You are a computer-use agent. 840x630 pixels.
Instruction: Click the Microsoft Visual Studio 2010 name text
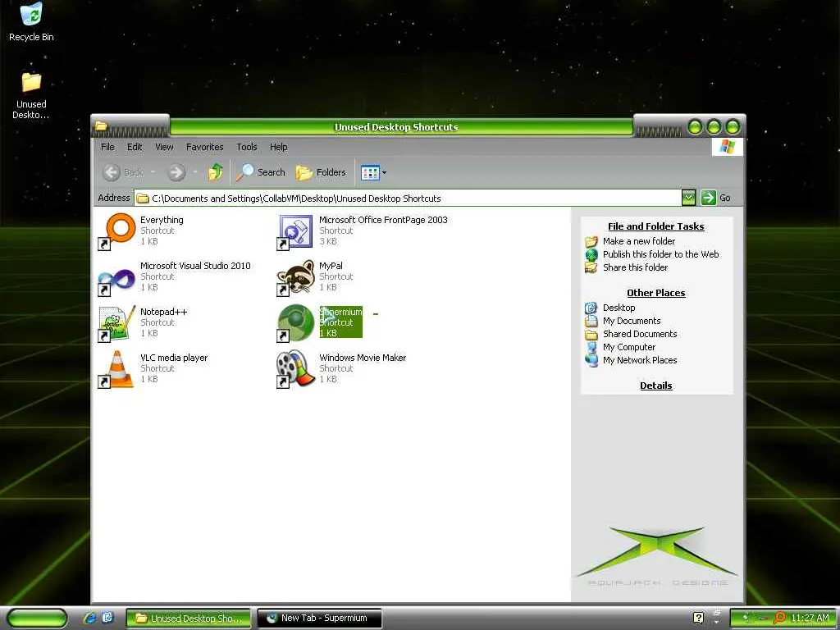coord(195,265)
